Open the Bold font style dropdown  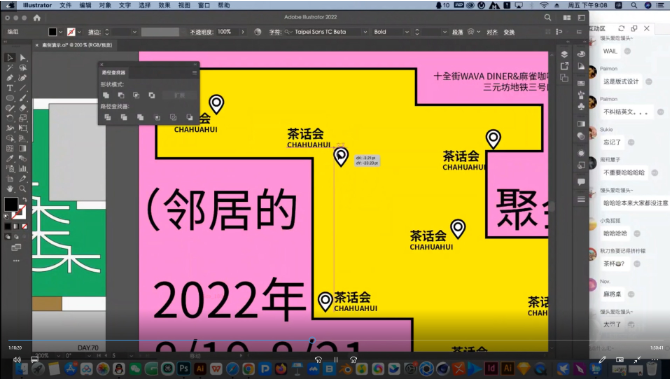391,32
